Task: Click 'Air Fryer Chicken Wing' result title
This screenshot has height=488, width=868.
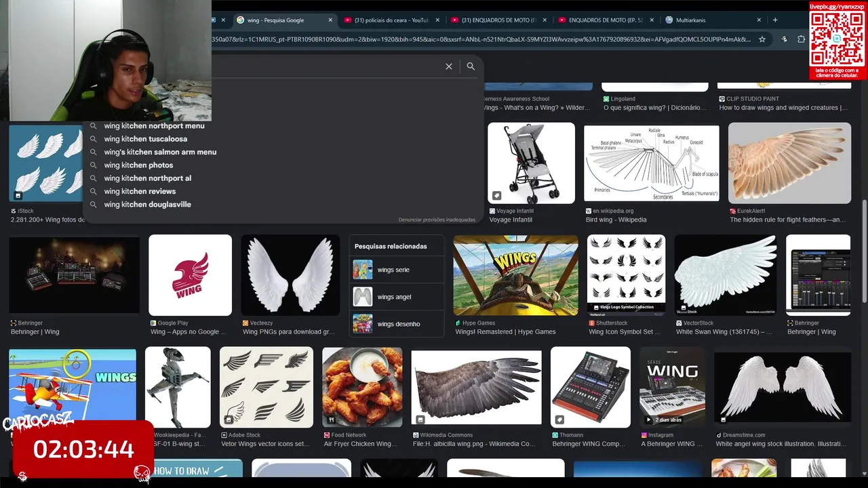Action: click(x=361, y=444)
